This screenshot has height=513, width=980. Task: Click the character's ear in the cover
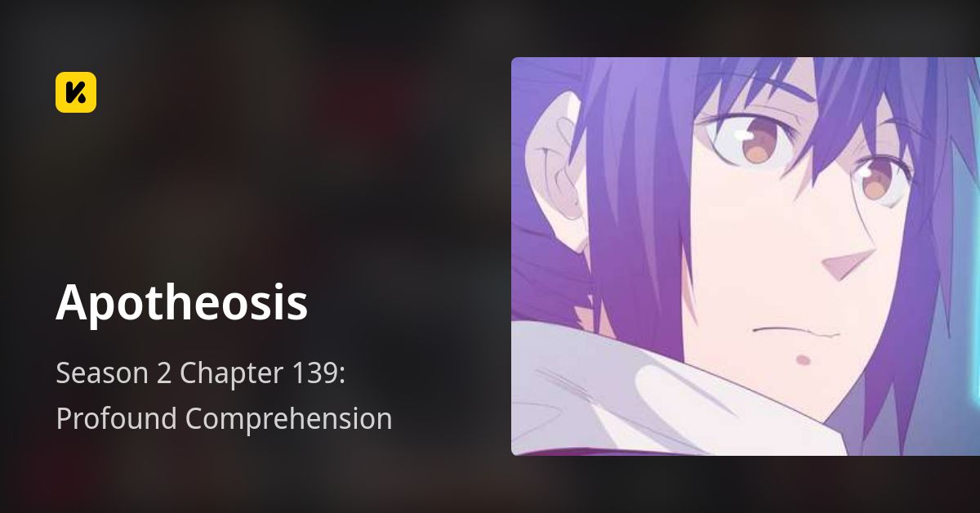pyautogui.click(x=563, y=170)
